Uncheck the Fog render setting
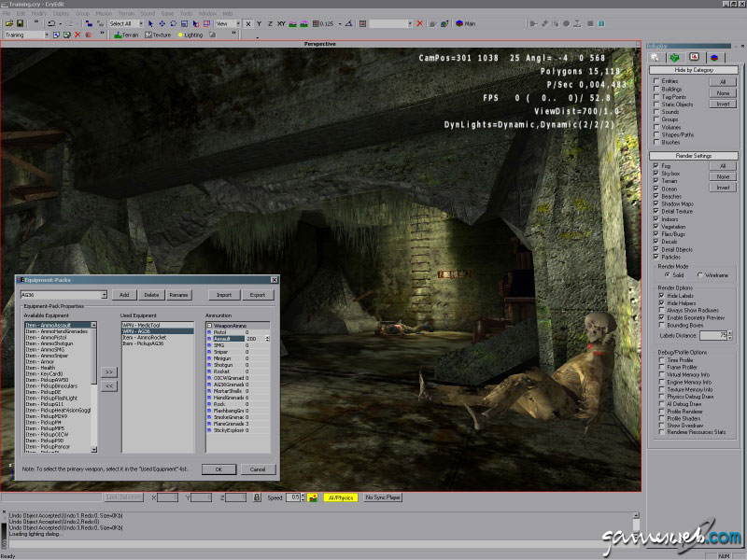This screenshot has width=747, height=560. [656, 166]
